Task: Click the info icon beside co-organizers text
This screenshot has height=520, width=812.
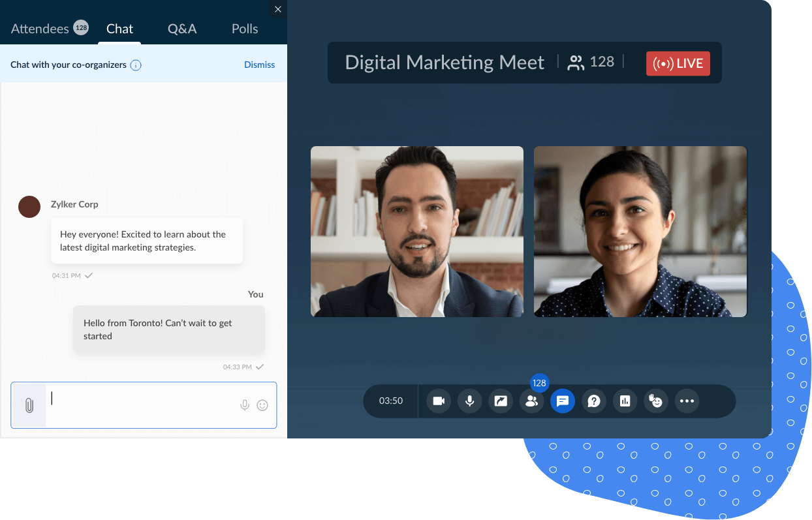Action: tap(136, 65)
